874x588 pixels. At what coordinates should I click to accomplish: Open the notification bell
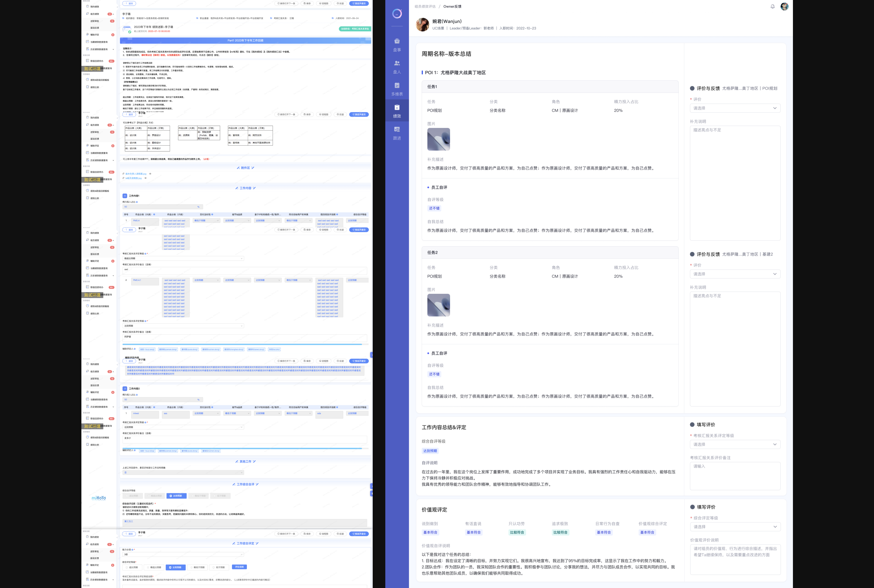tap(772, 6)
